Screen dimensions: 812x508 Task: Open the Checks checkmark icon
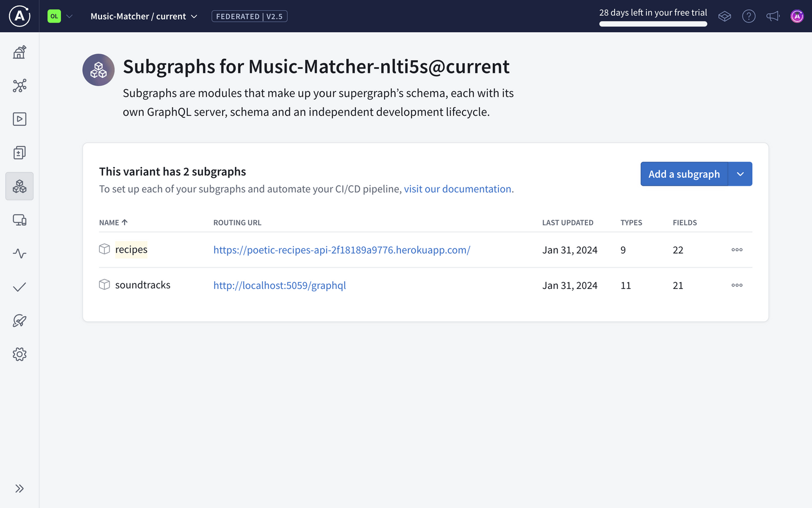coord(19,287)
